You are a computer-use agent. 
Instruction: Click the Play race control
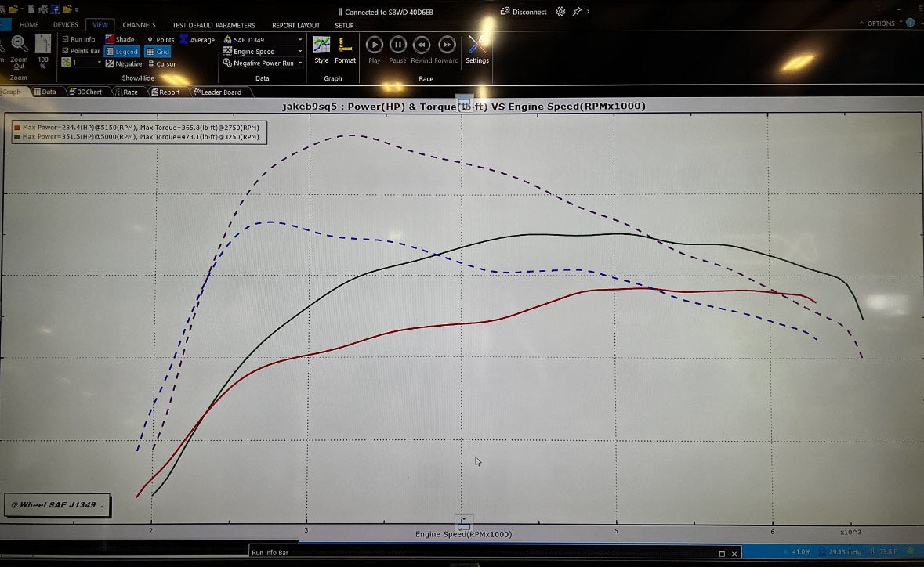pyautogui.click(x=374, y=45)
